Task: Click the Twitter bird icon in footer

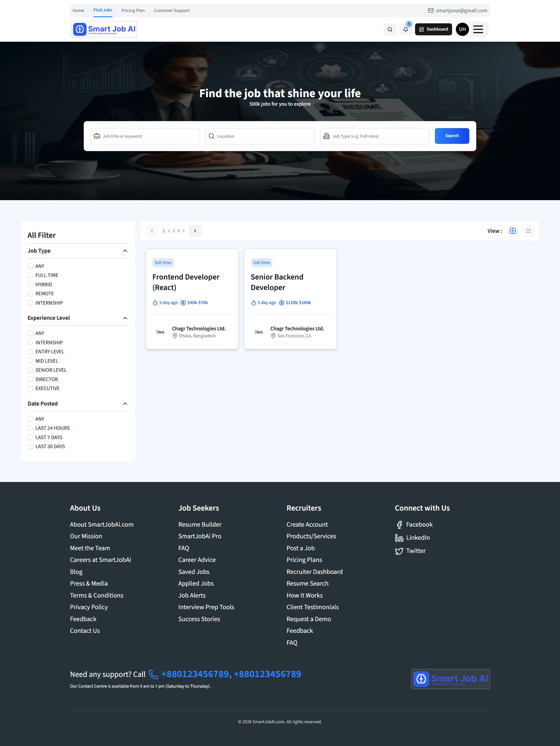Action: [399, 551]
